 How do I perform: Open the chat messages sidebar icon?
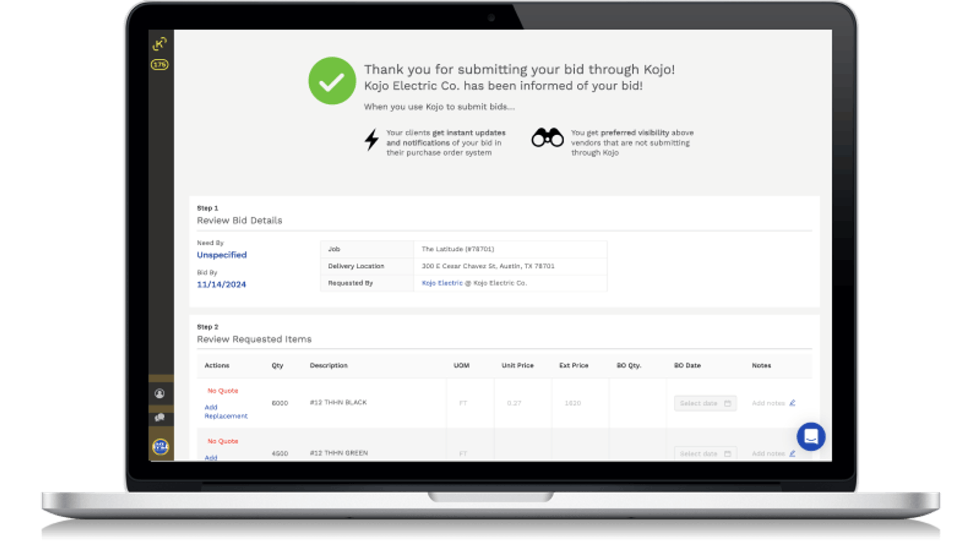160,417
